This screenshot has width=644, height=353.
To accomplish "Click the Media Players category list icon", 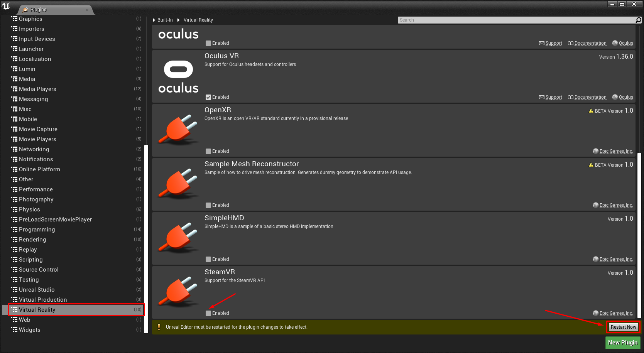I will point(15,89).
